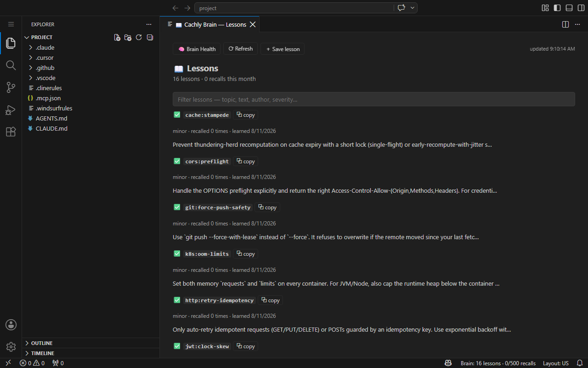Click the project search box in title bar
This screenshot has width=588, height=368.
[294, 8]
